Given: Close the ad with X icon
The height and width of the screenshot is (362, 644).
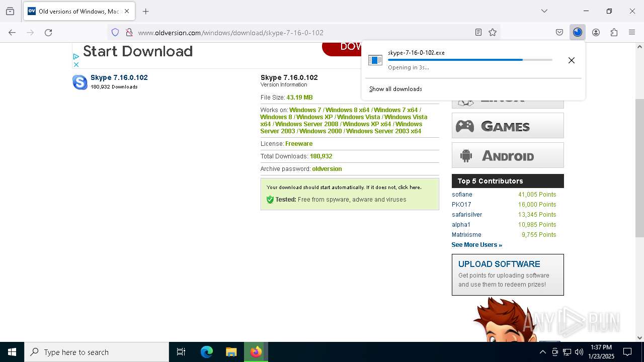Looking at the screenshot, I should click(76, 64).
